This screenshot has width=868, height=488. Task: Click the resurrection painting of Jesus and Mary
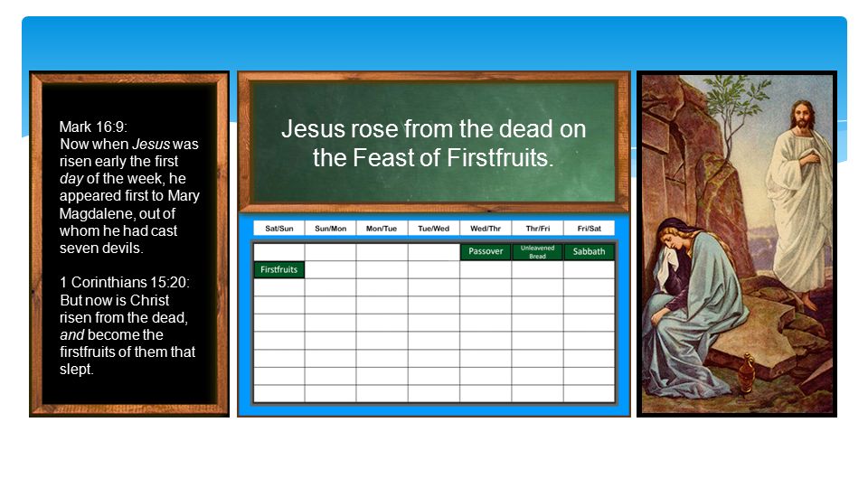[737, 244]
